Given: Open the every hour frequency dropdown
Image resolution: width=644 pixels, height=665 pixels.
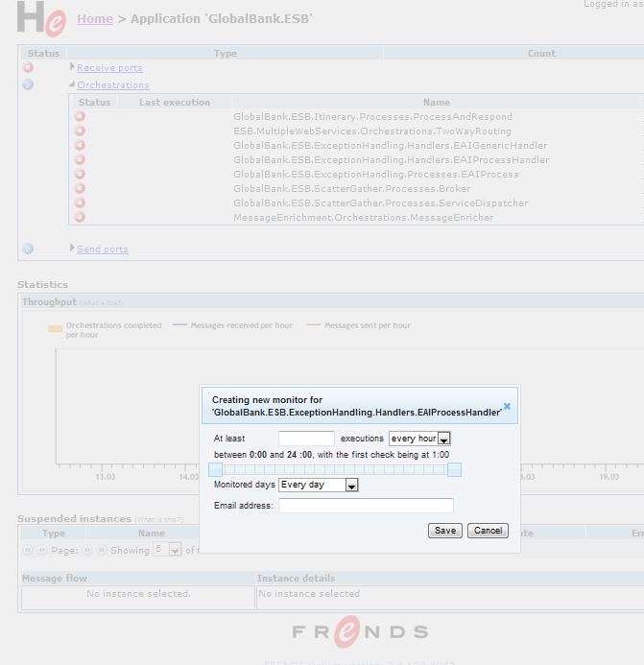Looking at the screenshot, I should tap(419, 439).
